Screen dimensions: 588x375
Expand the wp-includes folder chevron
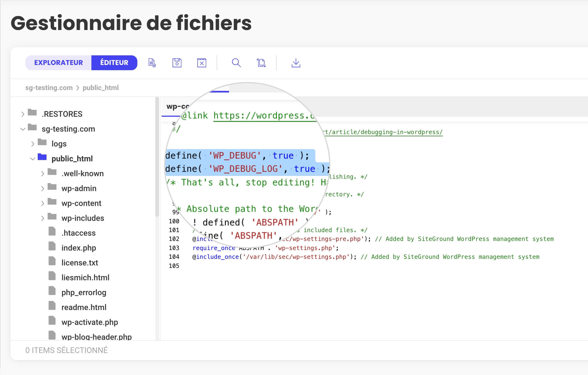pos(43,218)
